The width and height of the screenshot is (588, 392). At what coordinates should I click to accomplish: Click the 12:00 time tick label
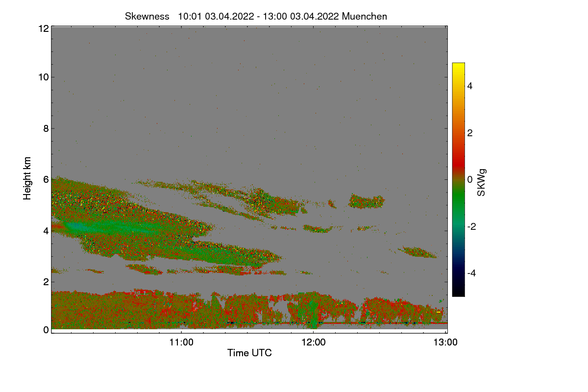coord(314,343)
